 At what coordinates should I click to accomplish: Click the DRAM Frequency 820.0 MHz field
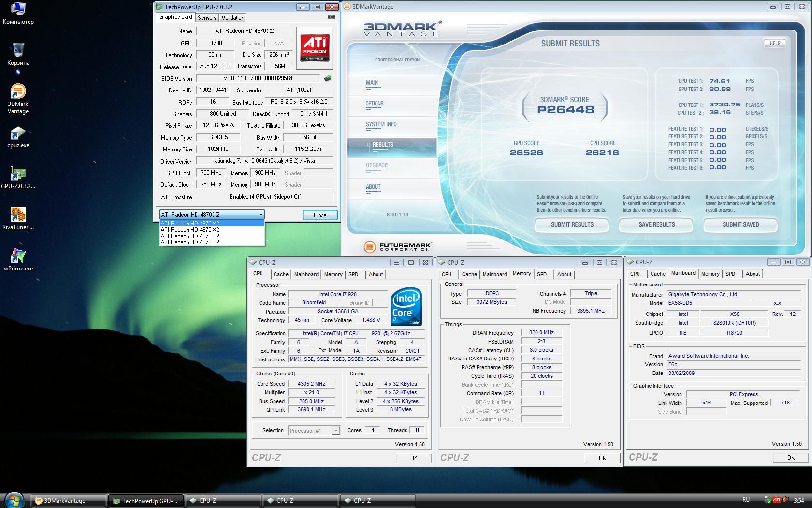(541, 333)
